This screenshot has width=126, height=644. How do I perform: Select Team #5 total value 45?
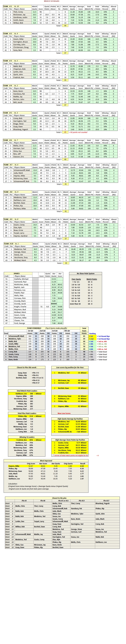pos(65,132)
